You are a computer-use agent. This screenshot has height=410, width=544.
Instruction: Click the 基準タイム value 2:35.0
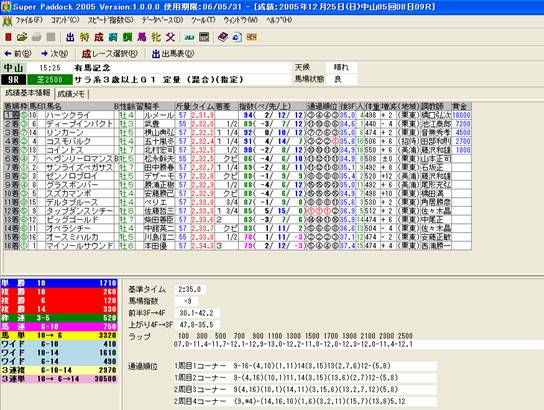tap(189, 289)
